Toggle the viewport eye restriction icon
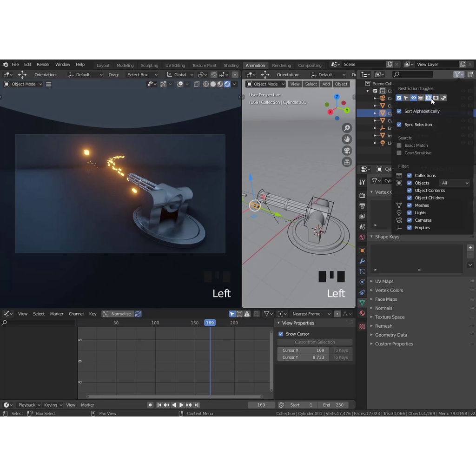Viewport: 476px width, 476px height. (x=413, y=98)
